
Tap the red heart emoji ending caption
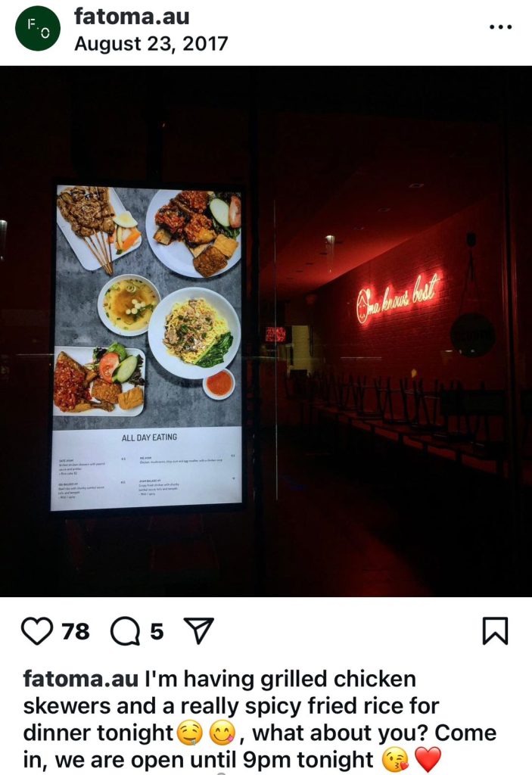(427, 760)
